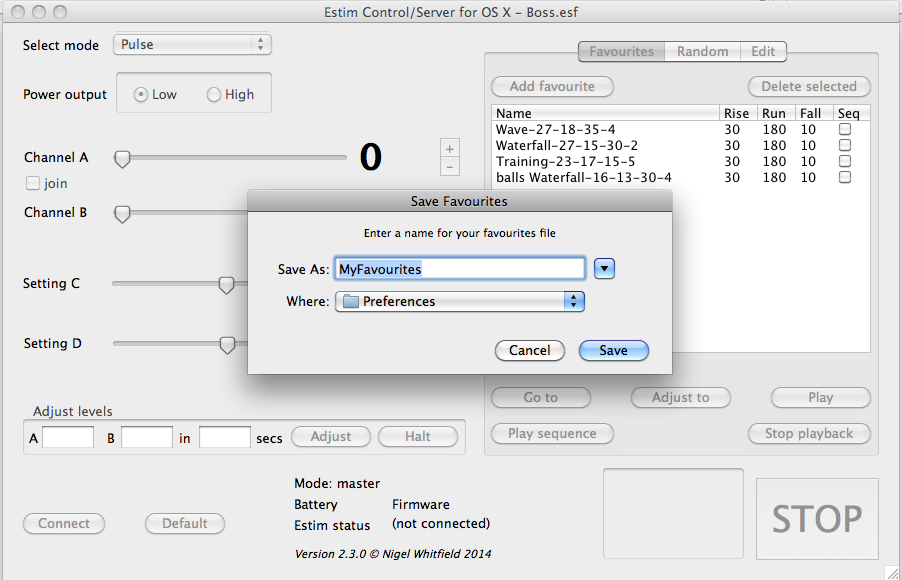Select Low power output
902x580 pixels.
click(x=141, y=95)
